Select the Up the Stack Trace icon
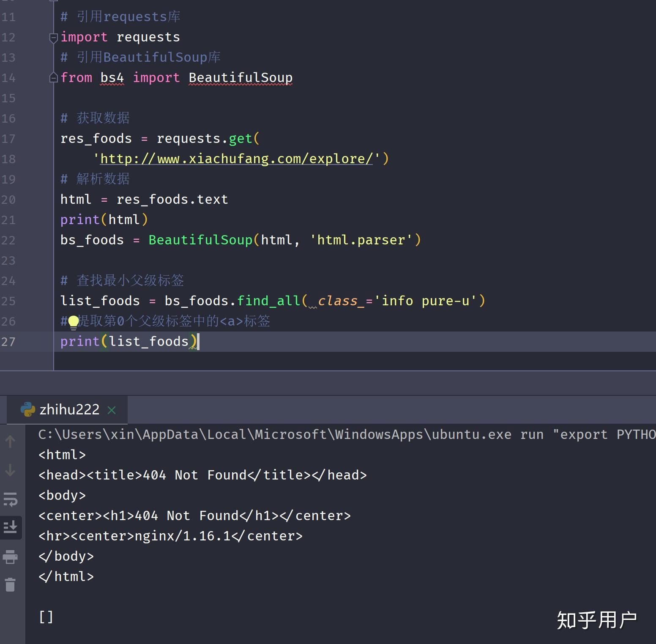This screenshot has width=656, height=644. pyautogui.click(x=10, y=441)
